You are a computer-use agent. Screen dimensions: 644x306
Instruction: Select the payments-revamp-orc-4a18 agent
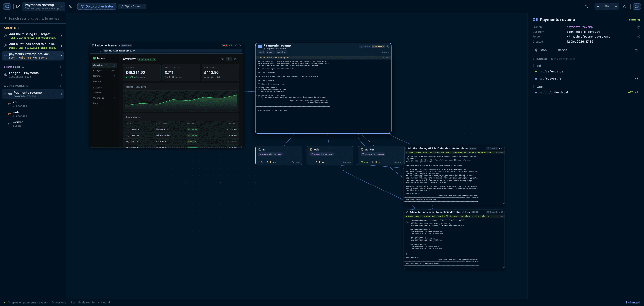point(33,56)
